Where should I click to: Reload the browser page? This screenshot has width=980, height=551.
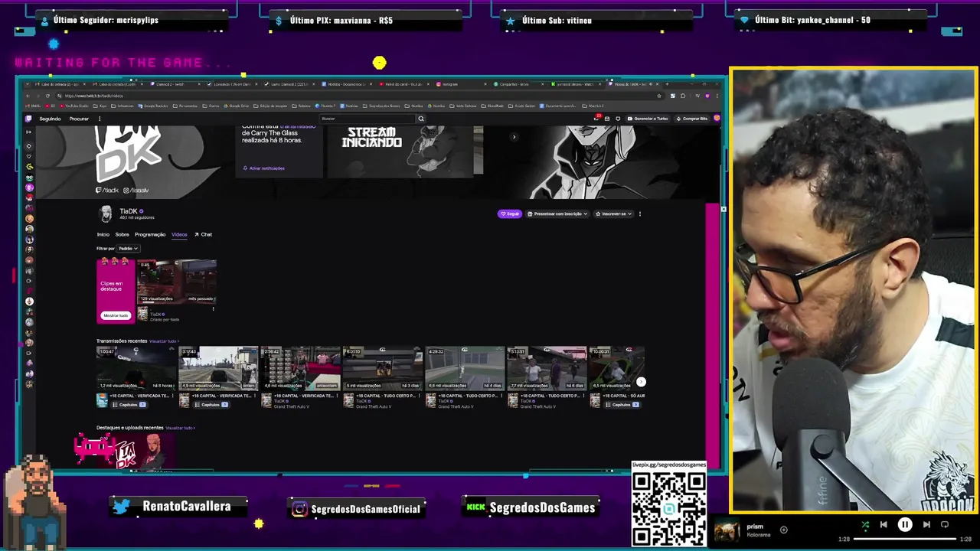tap(47, 96)
